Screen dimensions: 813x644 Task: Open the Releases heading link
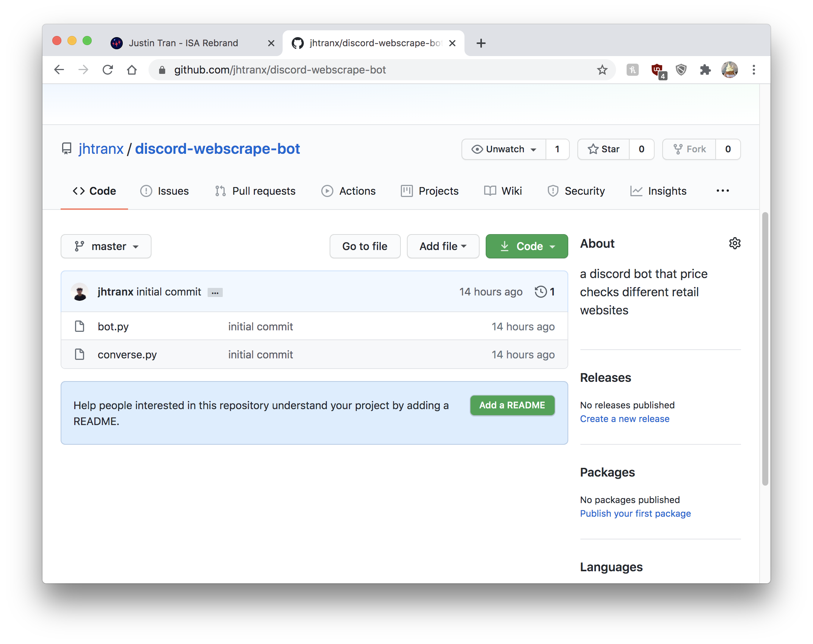coord(605,378)
